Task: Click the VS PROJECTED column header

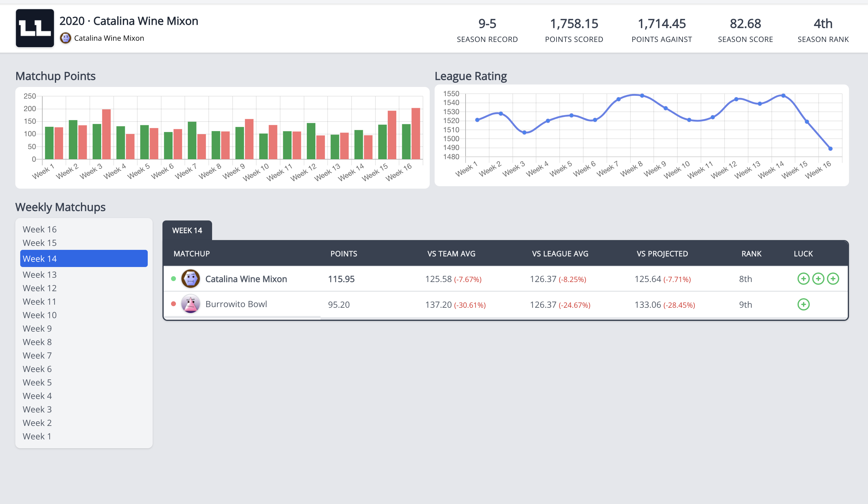Action: click(662, 254)
